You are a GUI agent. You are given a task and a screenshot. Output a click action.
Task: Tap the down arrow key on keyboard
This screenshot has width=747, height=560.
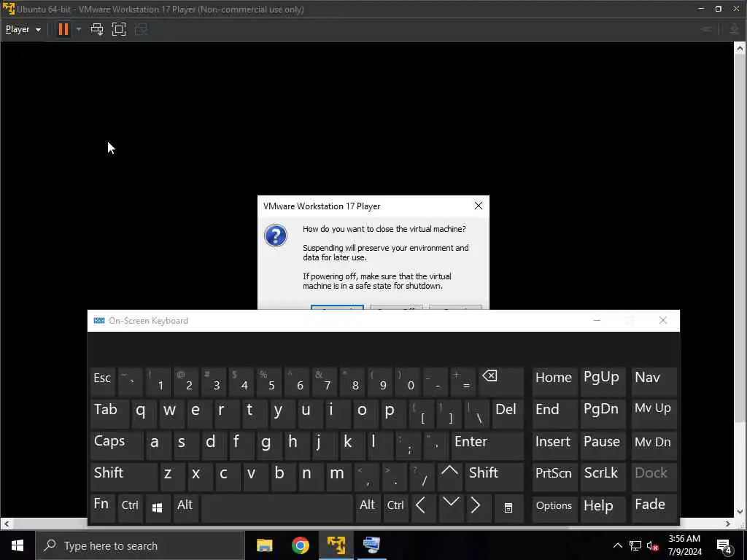click(x=451, y=508)
